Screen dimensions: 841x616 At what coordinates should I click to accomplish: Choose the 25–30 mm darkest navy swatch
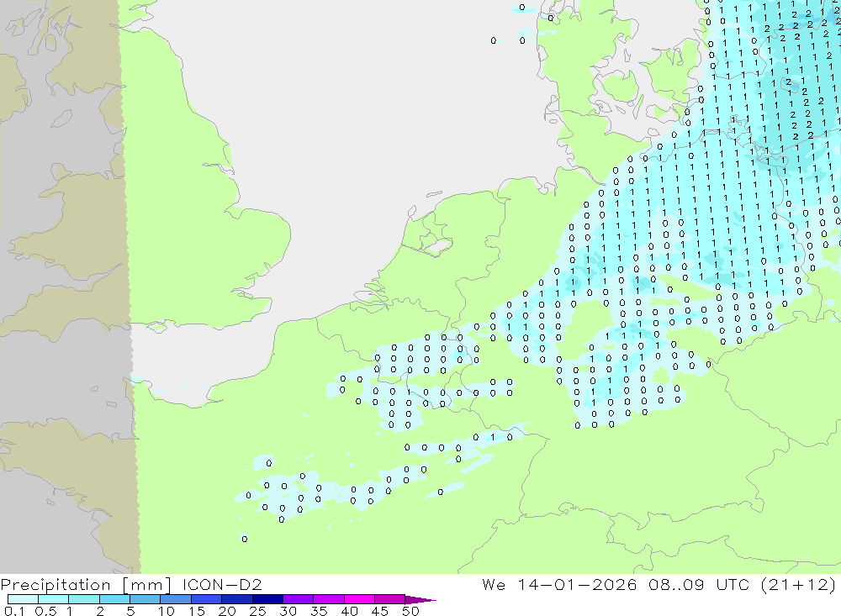pyautogui.click(x=267, y=599)
